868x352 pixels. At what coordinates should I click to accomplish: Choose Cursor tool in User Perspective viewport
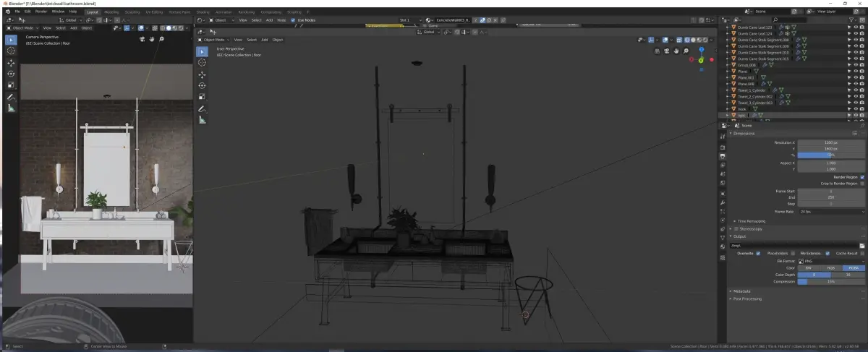pos(202,63)
